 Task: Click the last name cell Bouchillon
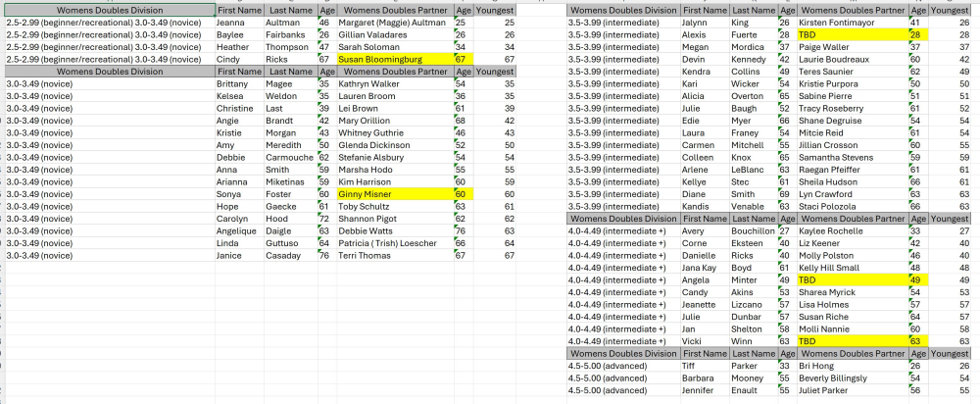point(754,230)
